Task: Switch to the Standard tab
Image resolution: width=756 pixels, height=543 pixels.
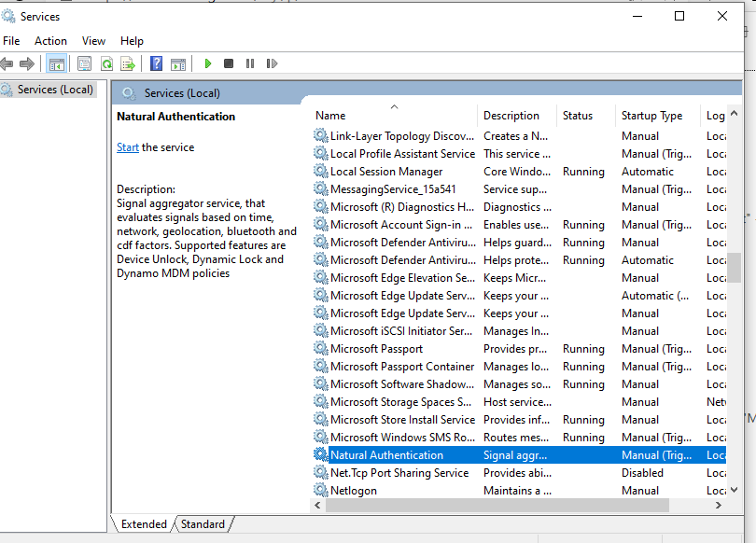Action: [203, 523]
